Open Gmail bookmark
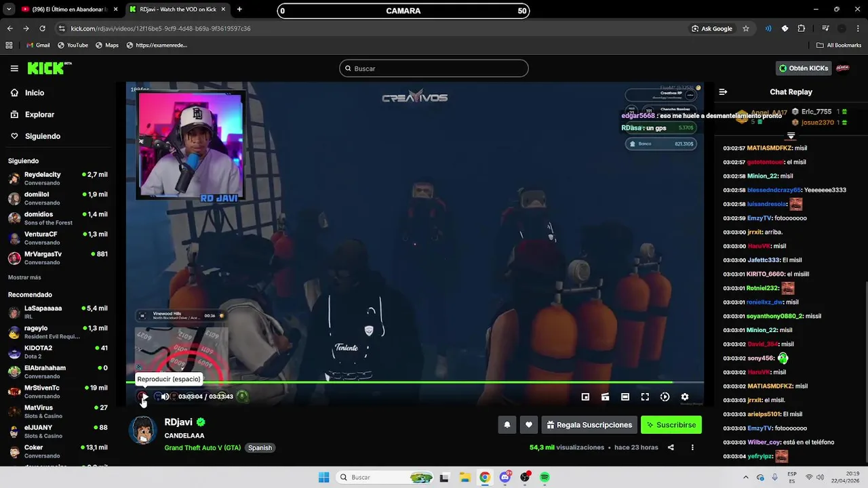 (x=38, y=45)
